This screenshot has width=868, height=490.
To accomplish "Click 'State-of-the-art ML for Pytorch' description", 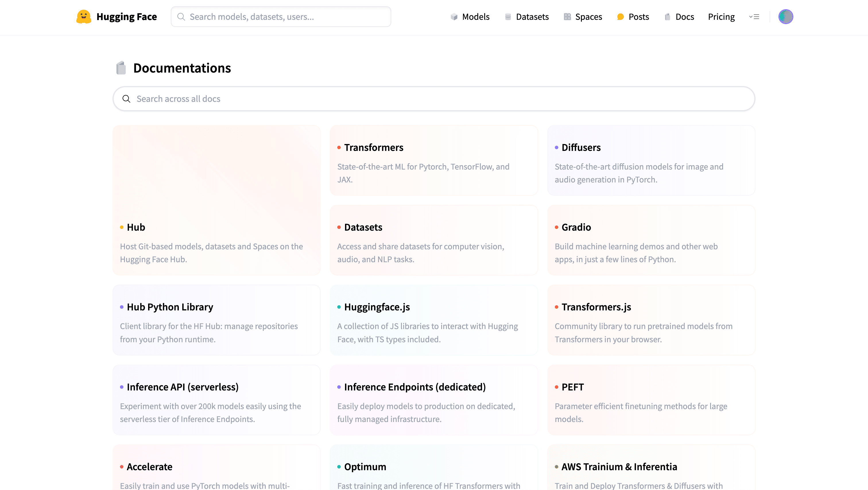I will [x=423, y=173].
